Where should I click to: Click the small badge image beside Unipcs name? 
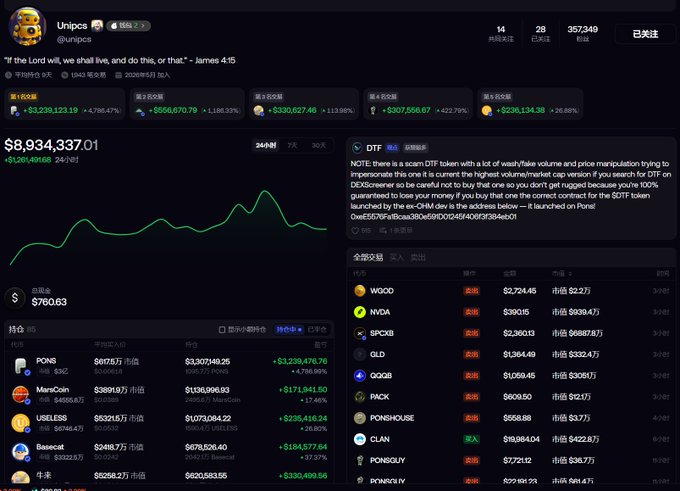97,26
